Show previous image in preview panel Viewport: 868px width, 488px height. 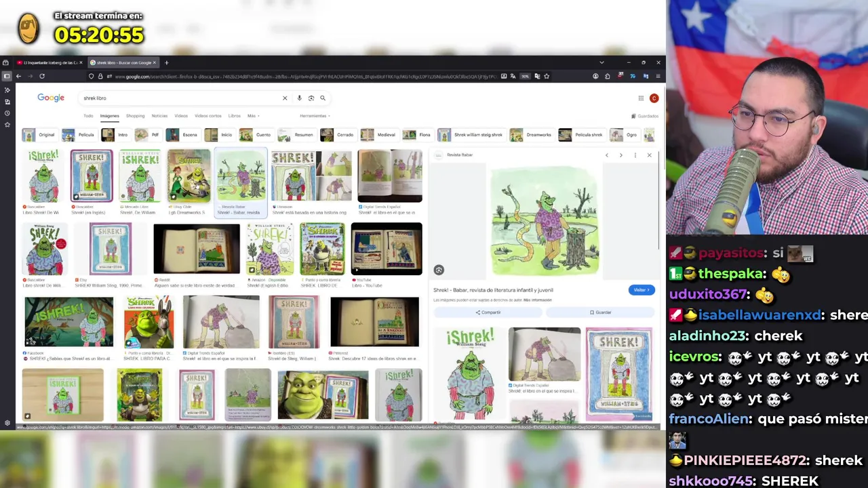coord(607,155)
